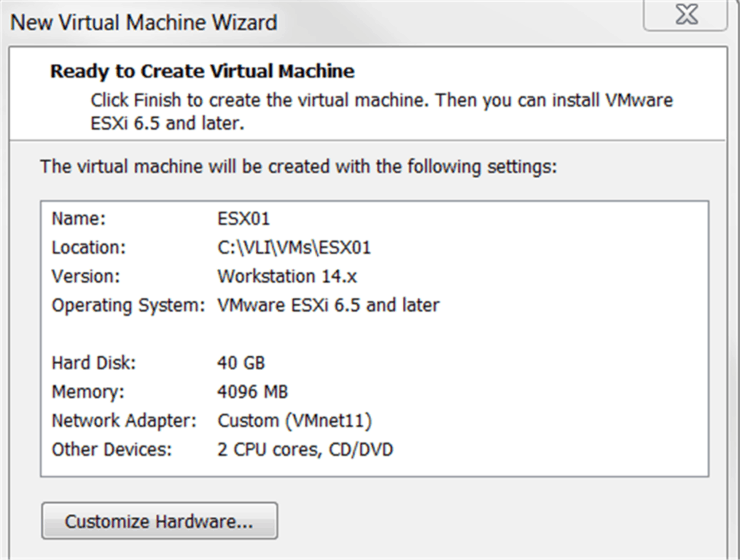Click the Customize Hardware button
The image size is (740, 560).
point(159,521)
